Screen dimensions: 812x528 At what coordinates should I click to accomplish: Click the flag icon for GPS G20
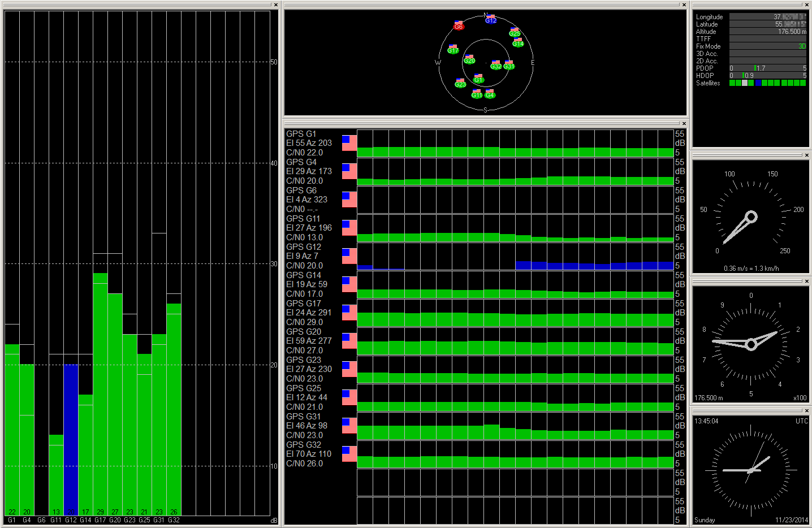(x=349, y=341)
